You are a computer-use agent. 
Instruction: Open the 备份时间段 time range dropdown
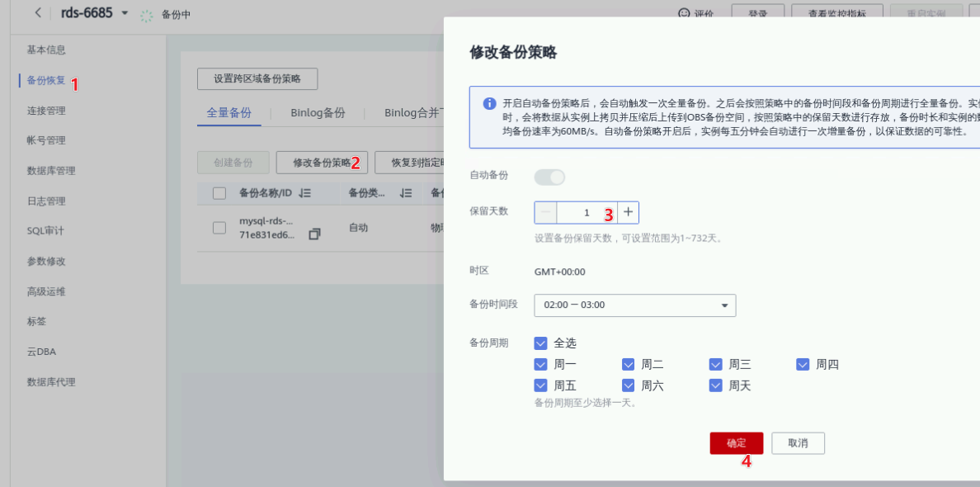pyautogui.click(x=634, y=305)
